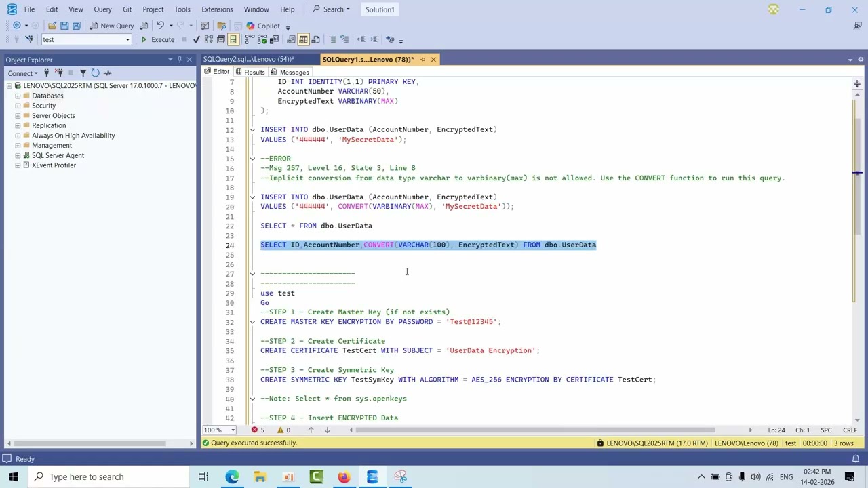Screen dimensions: 868x488
Task: Toggle Include Actual Execution Plan
Action: click(250, 39)
